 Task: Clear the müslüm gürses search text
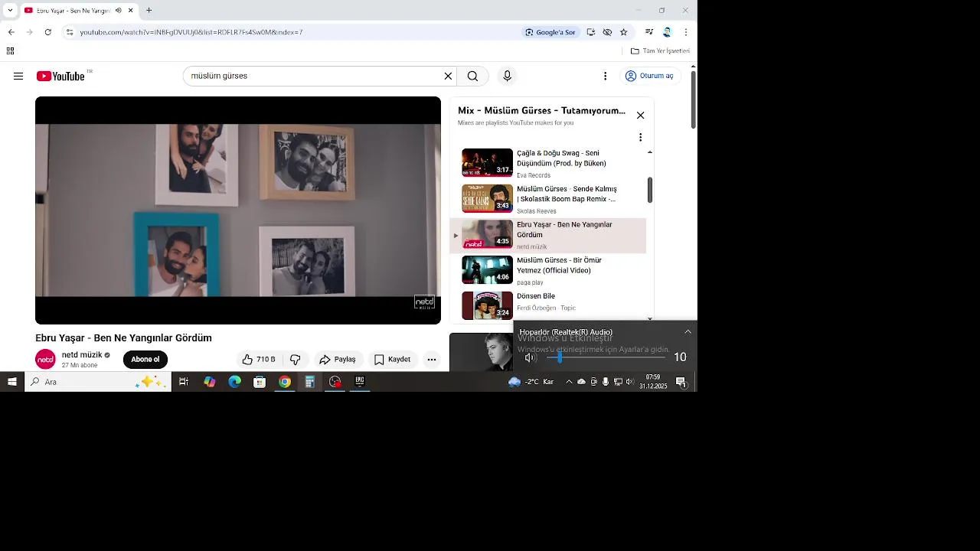(448, 76)
